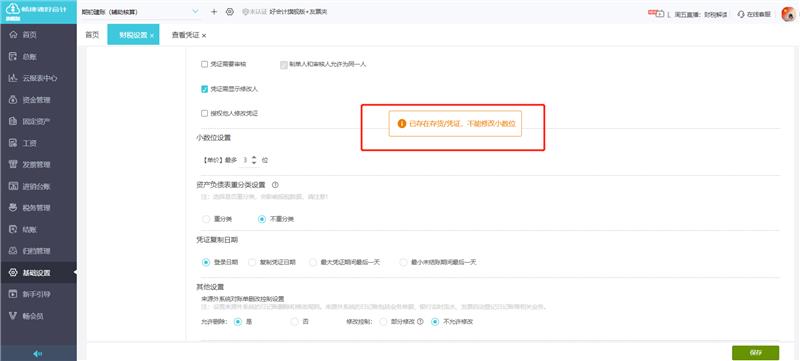Viewport: 800px width, 361px height.
Task: Open the 工资 sidebar module
Action: (38, 143)
